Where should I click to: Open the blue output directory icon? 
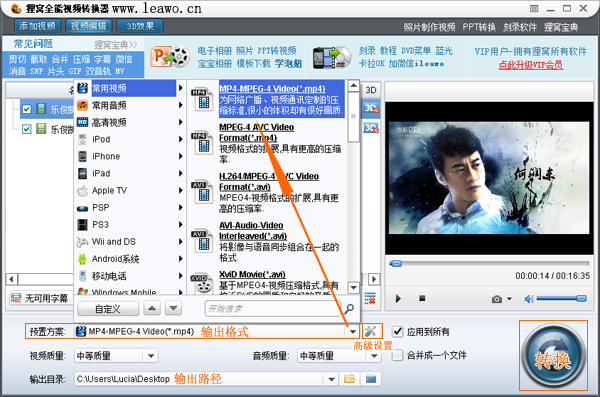click(371, 379)
